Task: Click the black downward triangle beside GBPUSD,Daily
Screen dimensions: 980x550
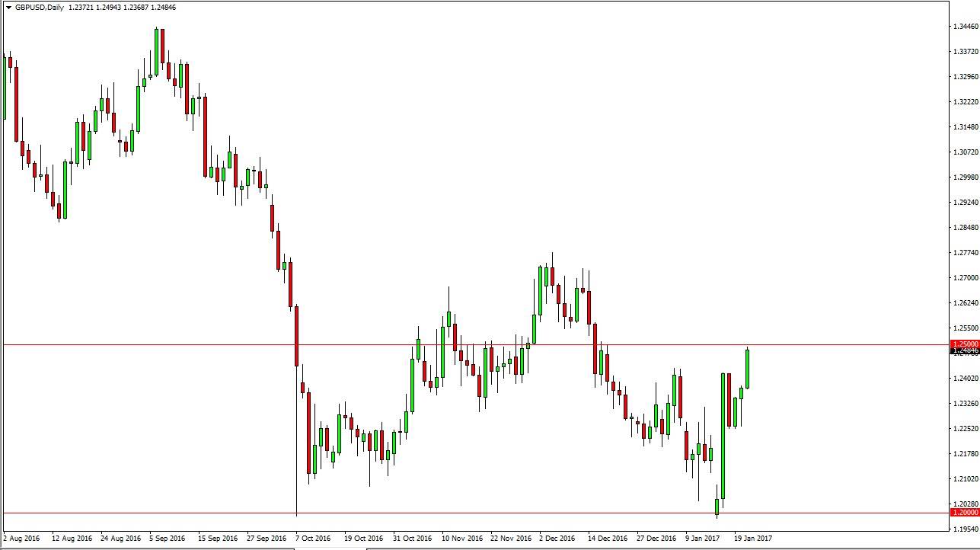Action: pyautogui.click(x=9, y=5)
